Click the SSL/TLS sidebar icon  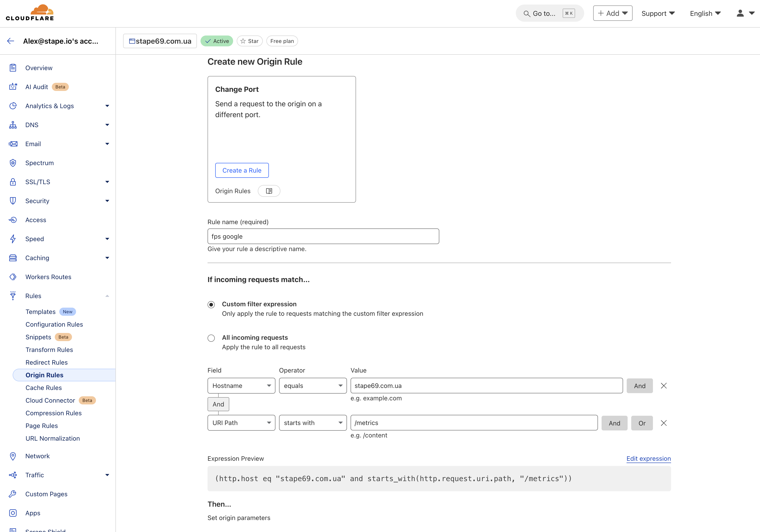pos(12,182)
